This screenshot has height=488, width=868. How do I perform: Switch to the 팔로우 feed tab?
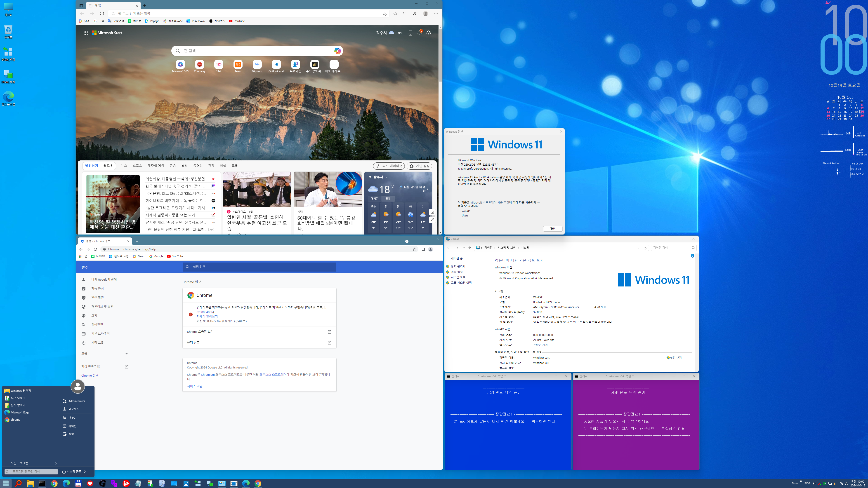(108, 166)
